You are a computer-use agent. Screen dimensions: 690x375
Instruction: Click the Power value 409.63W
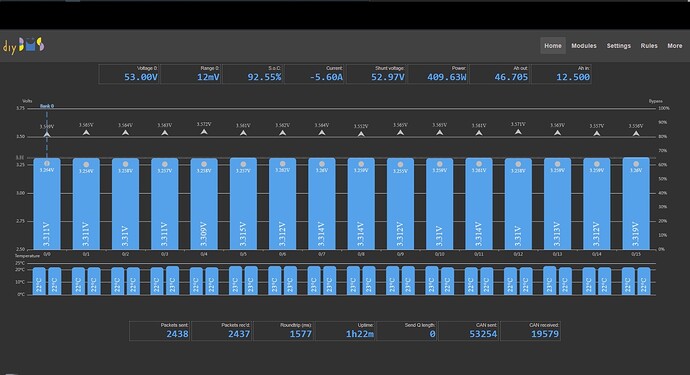(447, 77)
